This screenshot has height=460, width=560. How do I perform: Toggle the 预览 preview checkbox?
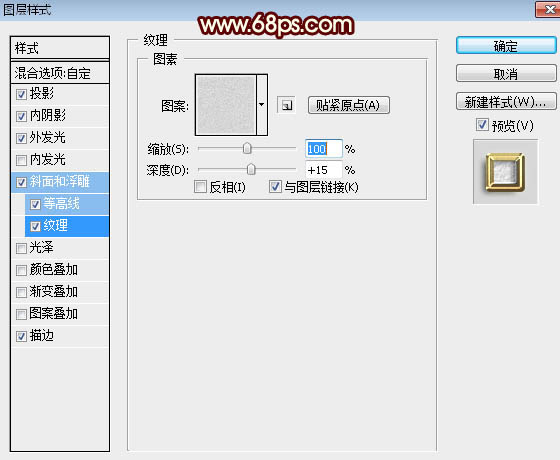[482, 125]
